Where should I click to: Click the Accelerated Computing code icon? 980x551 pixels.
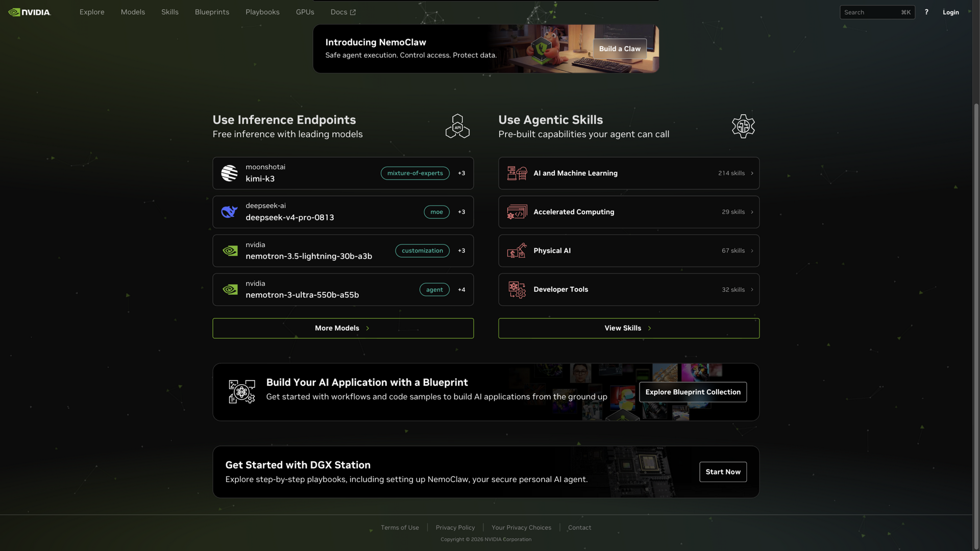pyautogui.click(x=517, y=212)
